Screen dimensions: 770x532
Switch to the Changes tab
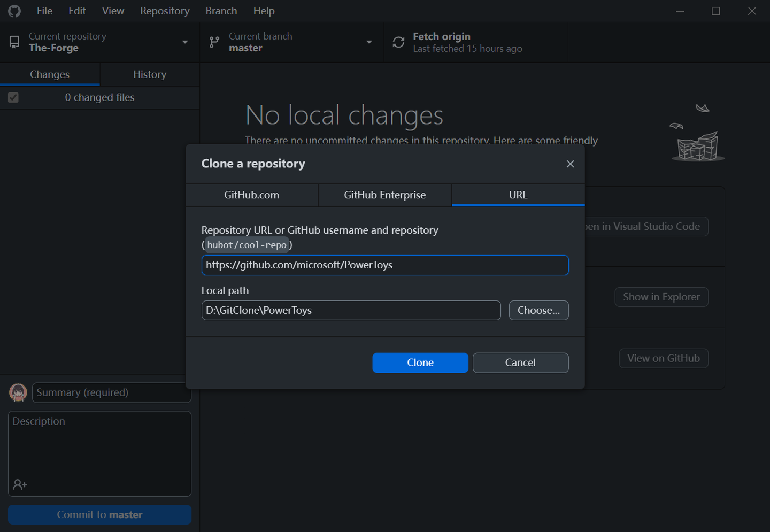tap(50, 74)
